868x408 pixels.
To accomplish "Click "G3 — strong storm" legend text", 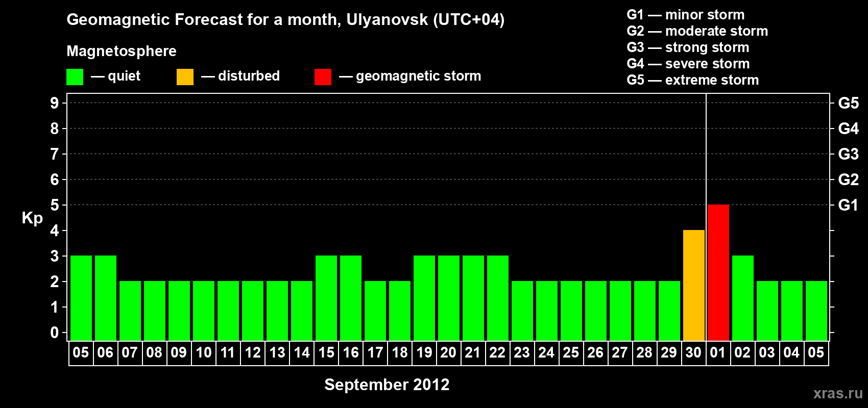I will click(688, 47).
